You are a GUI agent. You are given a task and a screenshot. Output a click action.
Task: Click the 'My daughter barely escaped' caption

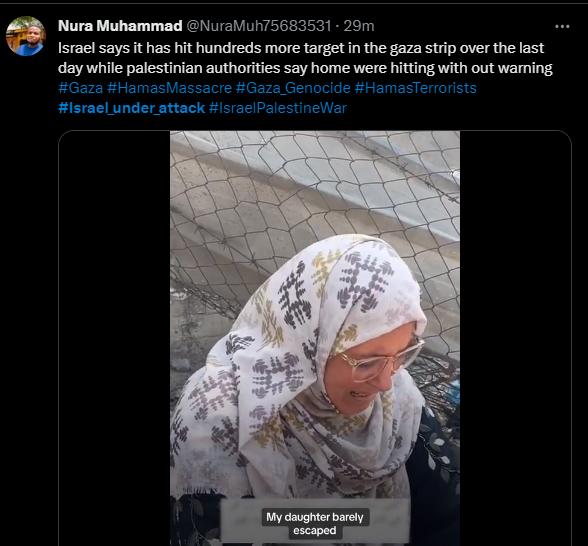(315, 524)
